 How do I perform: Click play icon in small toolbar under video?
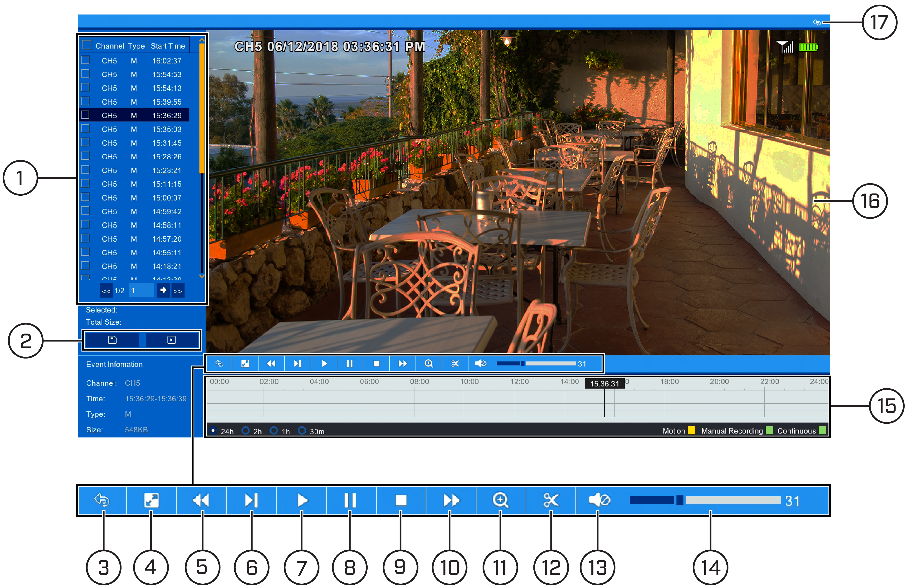[x=324, y=364]
